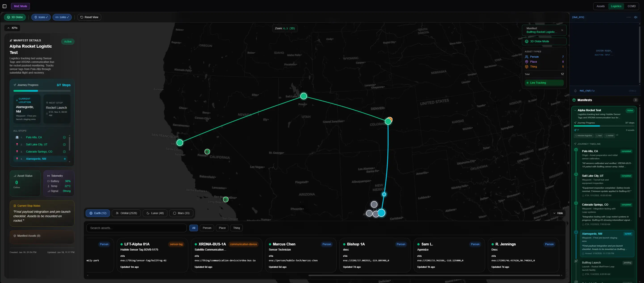Click the Search assets input field
The width and height of the screenshot is (644, 283).
click(x=136, y=228)
